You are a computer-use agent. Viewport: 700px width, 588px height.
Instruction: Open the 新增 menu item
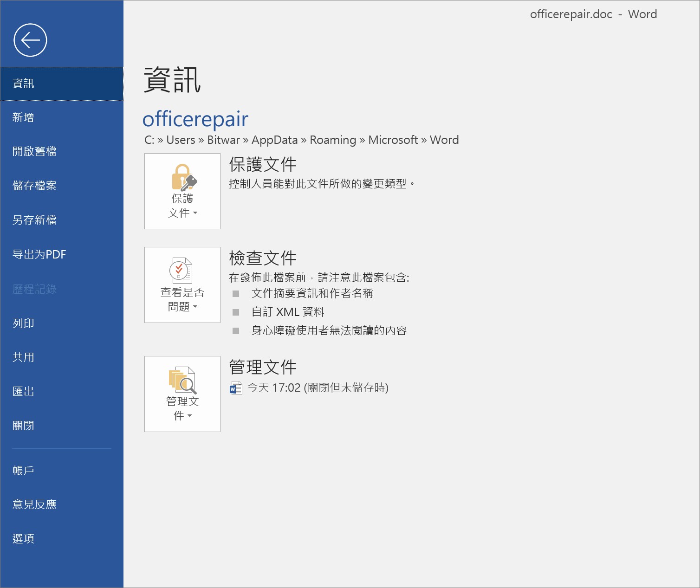tap(62, 117)
